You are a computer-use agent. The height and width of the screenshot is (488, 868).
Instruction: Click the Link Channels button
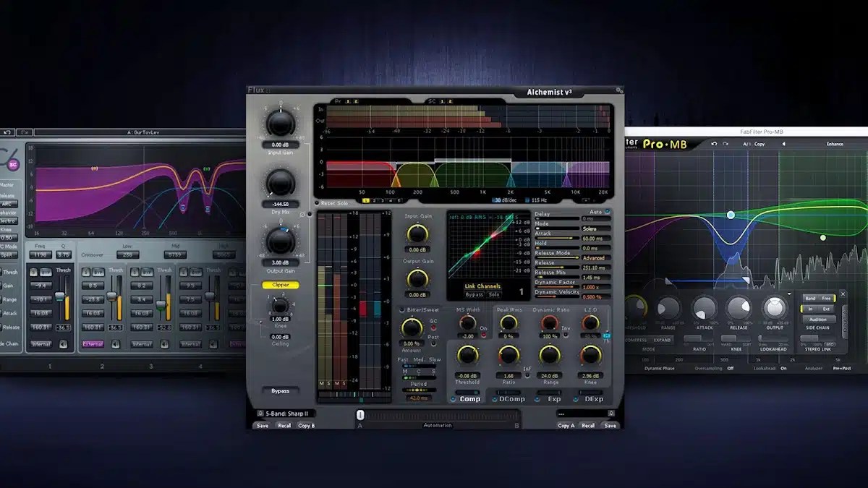(483, 286)
